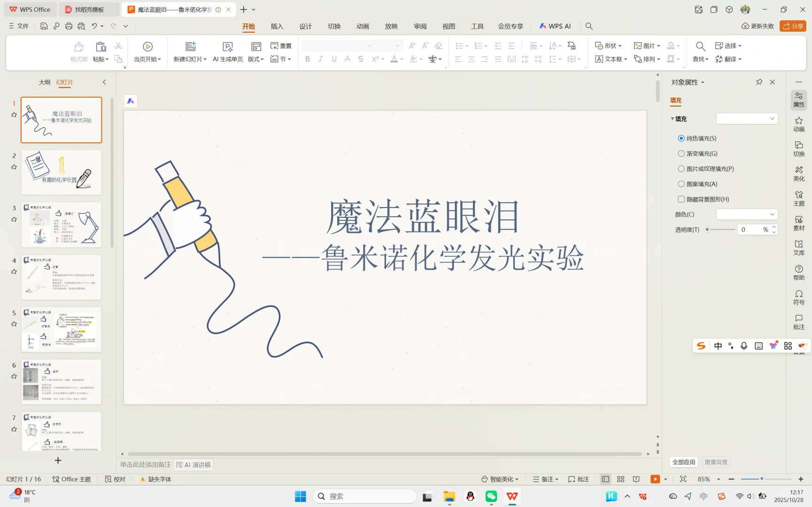
Task: Switch to the 插入 ribbon tab
Action: click(x=277, y=26)
